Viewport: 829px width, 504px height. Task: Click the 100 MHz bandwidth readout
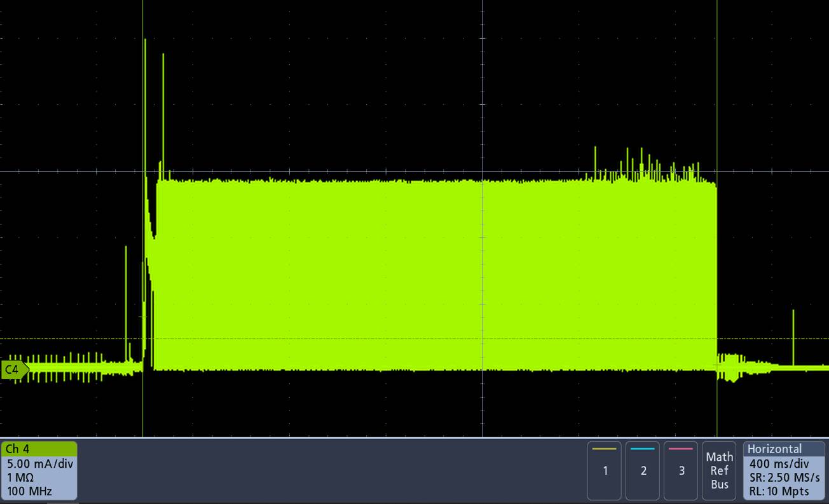[x=30, y=491]
